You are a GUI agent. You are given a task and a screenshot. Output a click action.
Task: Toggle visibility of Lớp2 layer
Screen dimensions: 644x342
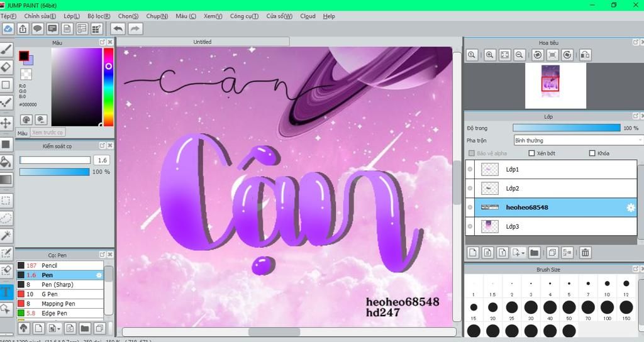coord(470,188)
